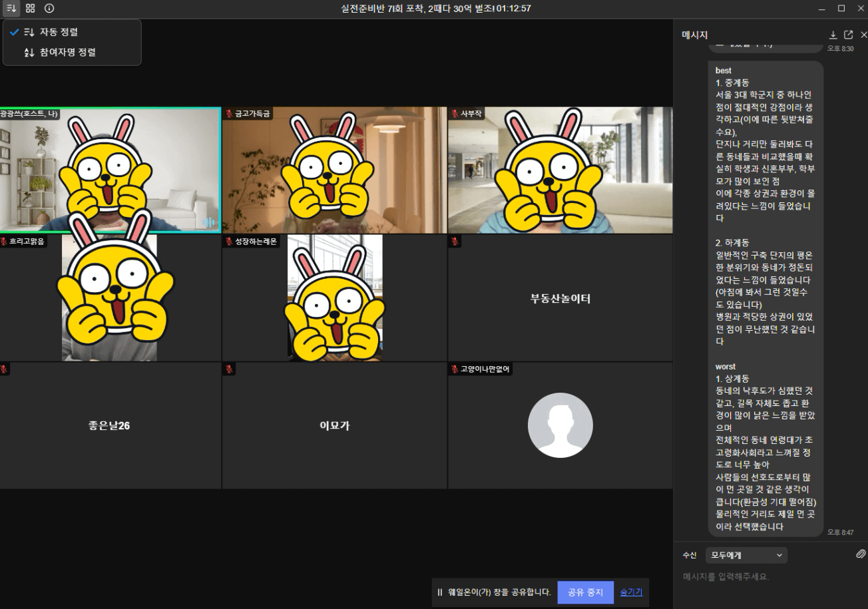868x609 pixels.
Task: Choose 참여자명 정렬 from the sort menu
Action: (x=67, y=52)
